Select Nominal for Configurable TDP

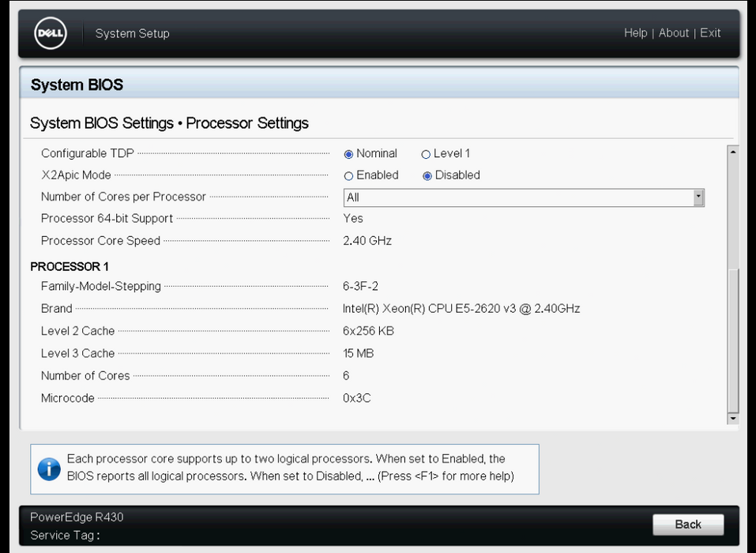pos(348,154)
